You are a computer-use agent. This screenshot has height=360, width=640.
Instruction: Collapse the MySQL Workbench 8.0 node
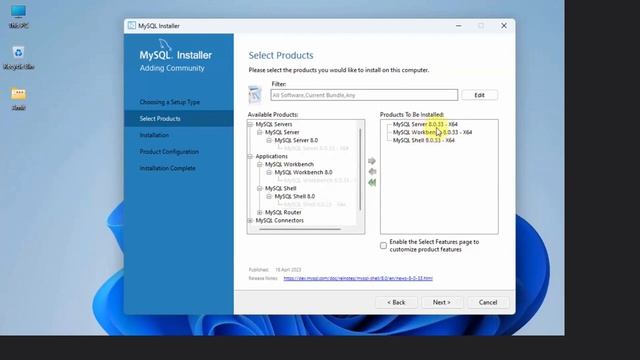(x=269, y=172)
